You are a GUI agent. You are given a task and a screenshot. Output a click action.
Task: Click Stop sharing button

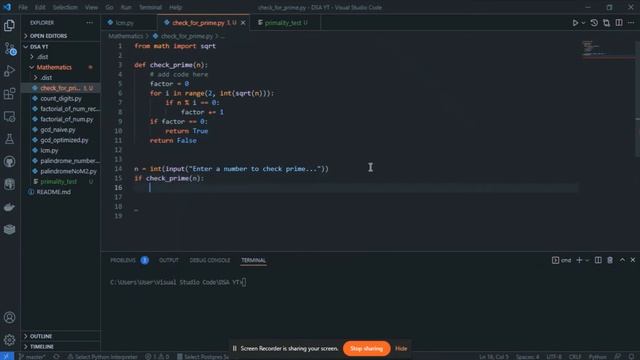coord(367,349)
